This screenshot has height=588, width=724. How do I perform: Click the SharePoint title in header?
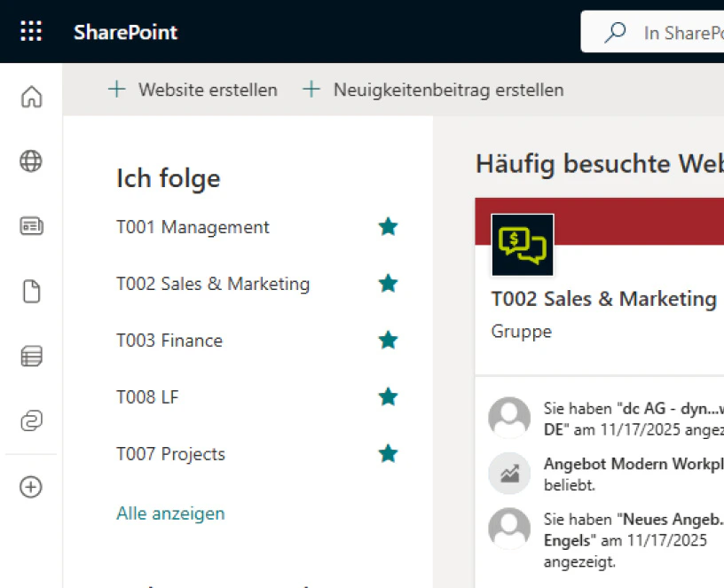pyautogui.click(x=125, y=32)
